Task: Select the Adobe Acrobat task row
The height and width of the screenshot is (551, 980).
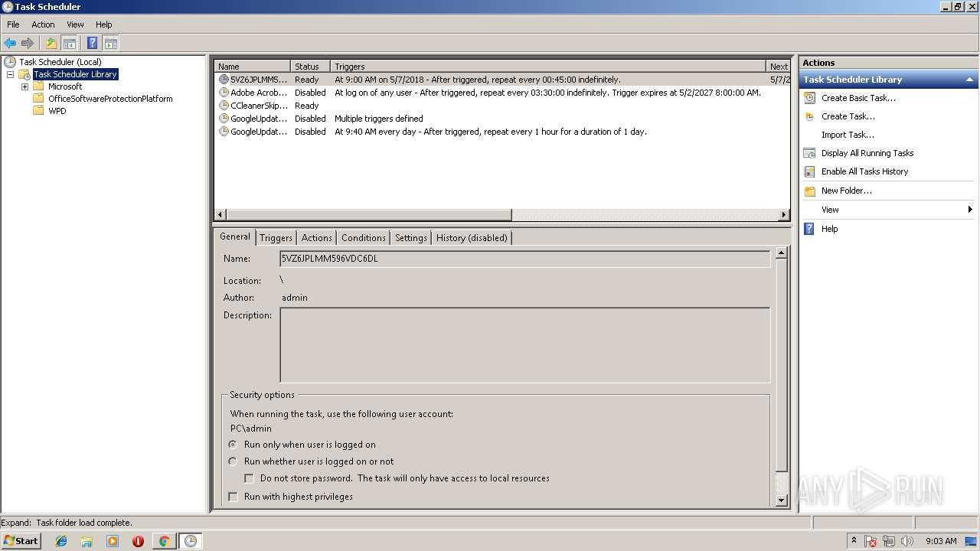Action: click(x=502, y=93)
